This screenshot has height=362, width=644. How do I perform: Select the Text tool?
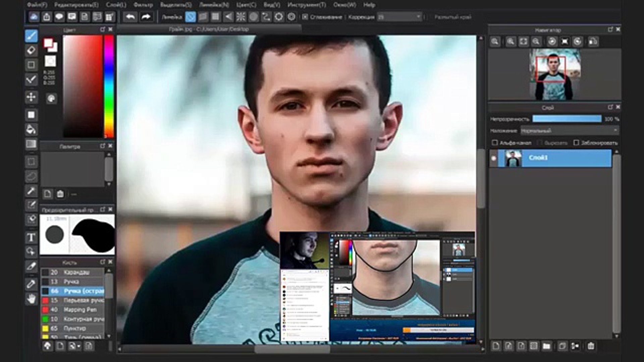[31, 237]
